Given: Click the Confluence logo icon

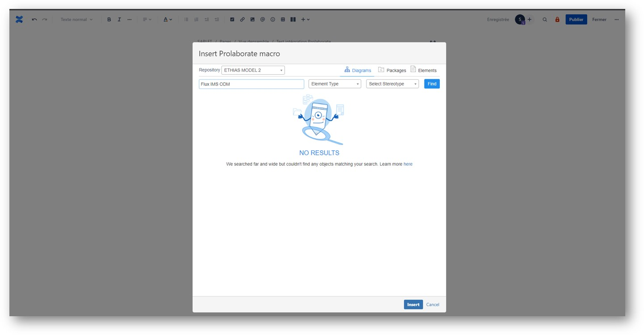Looking at the screenshot, I should pos(19,20).
